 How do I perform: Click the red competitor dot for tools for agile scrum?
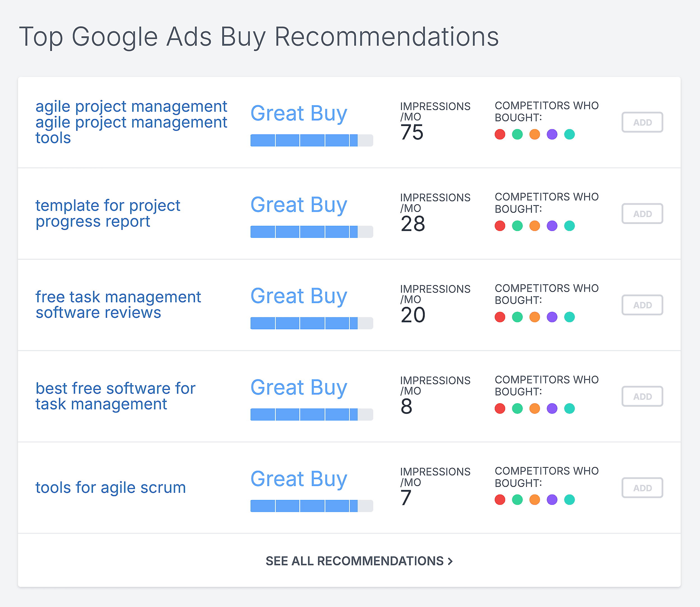(500, 499)
